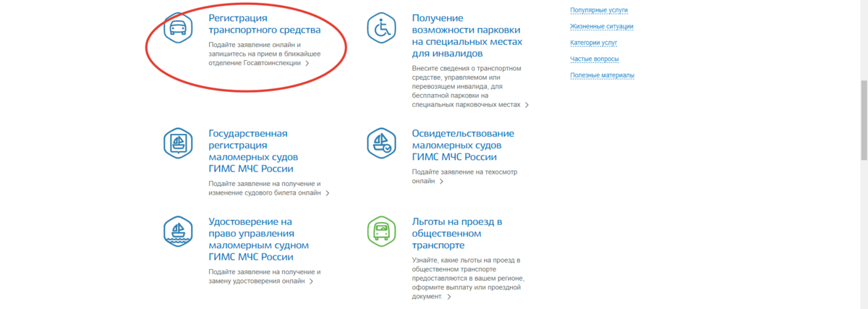This screenshot has width=868, height=309.
Task: Go to Популярные услуги in sidebar
Action: pyautogui.click(x=599, y=11)
